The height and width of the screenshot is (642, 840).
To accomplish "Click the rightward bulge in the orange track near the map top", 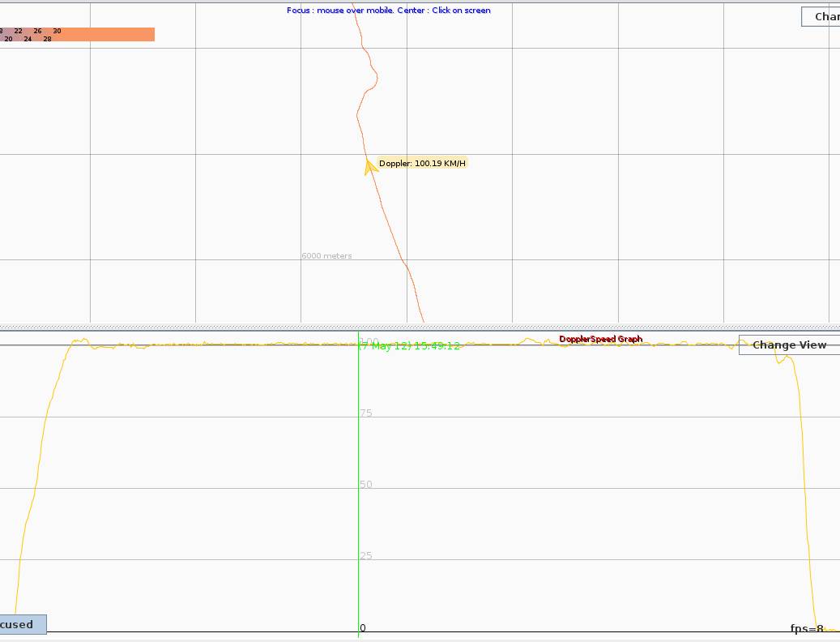I will pos(376,77).
